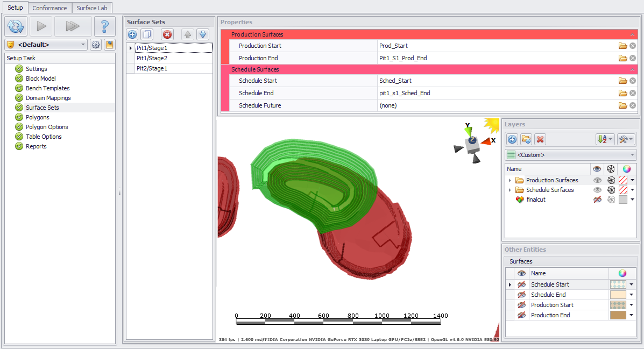644x349 pixels.
Task: Switch to the Conformance tab
Action: (x=49, y=8)
